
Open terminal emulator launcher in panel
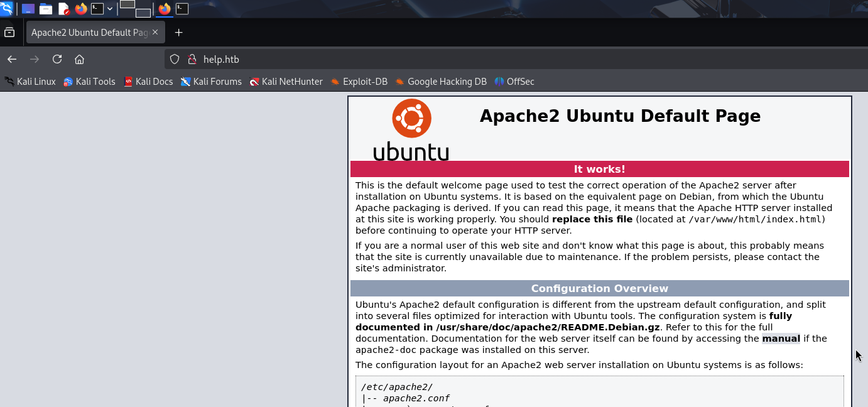pyautogui.click(x=97, y=9)
